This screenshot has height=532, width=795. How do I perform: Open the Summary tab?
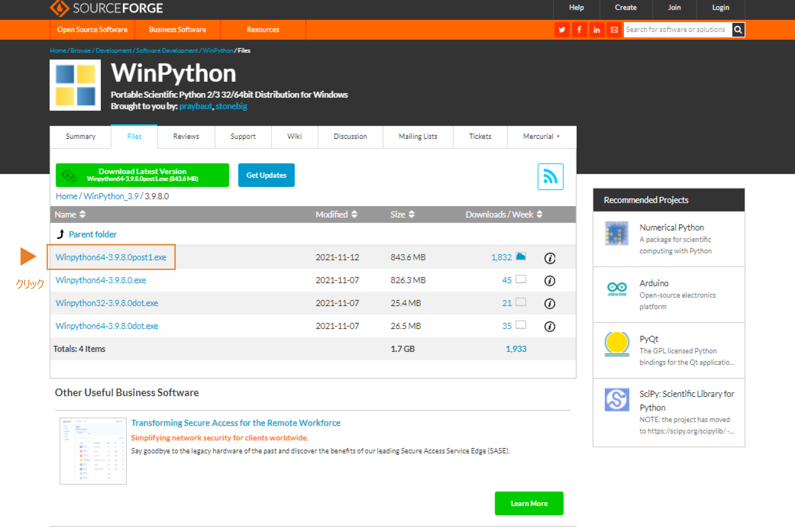tap(80, 137)
